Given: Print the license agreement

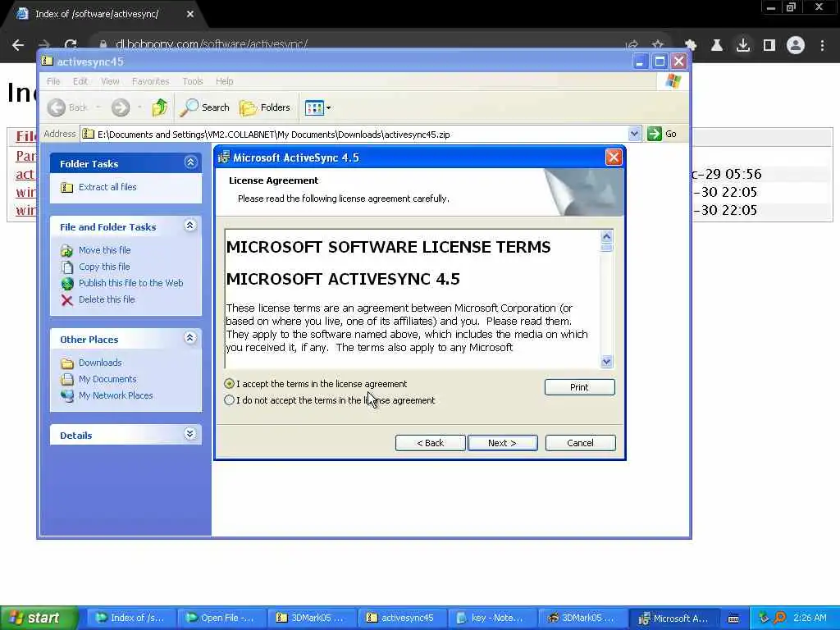Looking at the screenshot, I should 579,387.
